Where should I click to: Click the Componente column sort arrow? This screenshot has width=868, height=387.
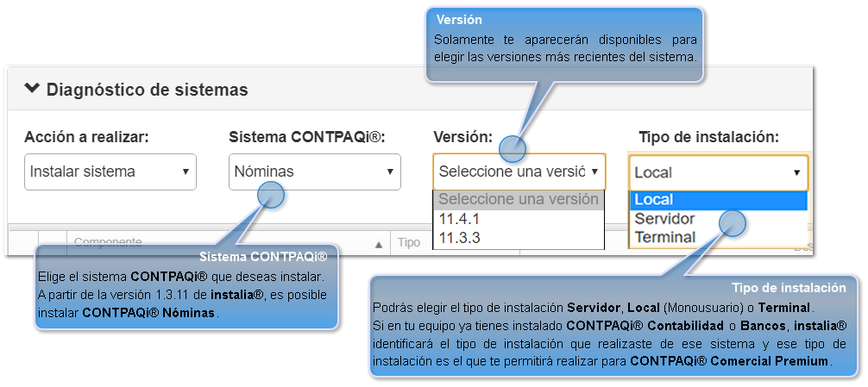378,245
